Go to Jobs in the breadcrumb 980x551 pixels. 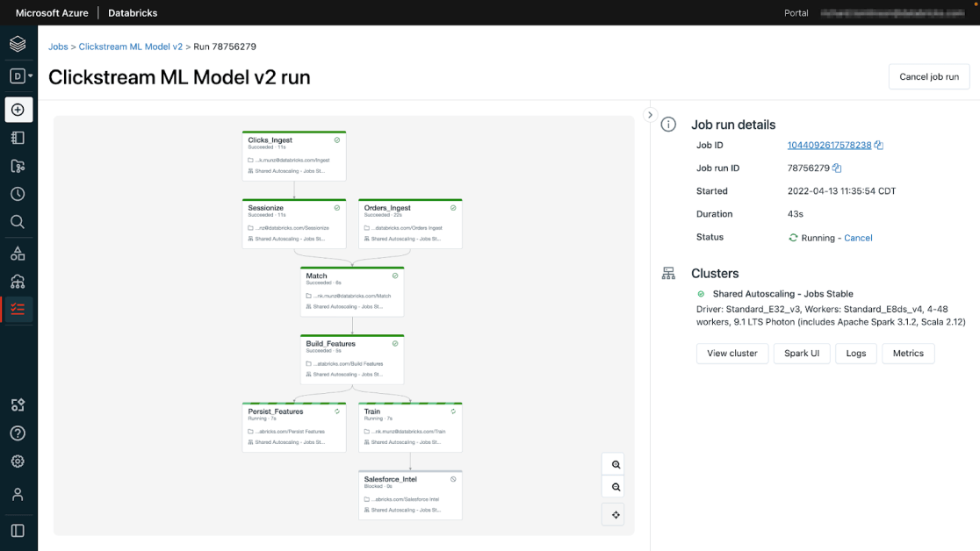[x=58, y=47]
